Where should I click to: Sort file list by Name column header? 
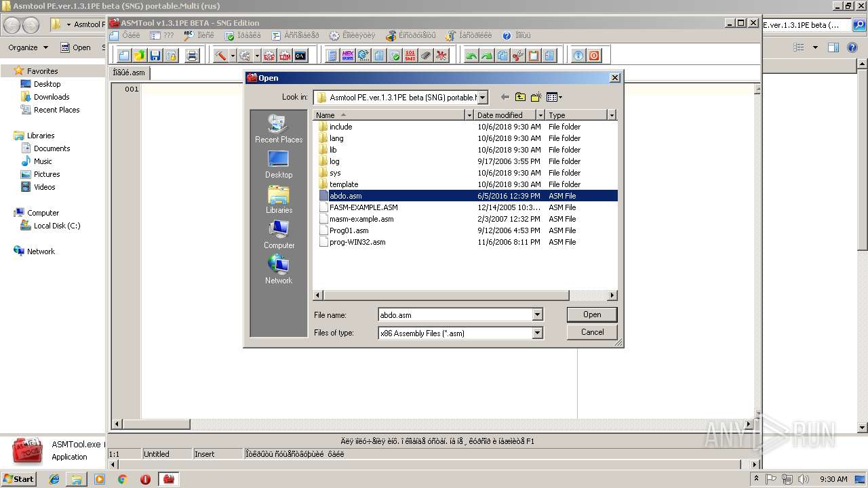click(x=388, y=115)
